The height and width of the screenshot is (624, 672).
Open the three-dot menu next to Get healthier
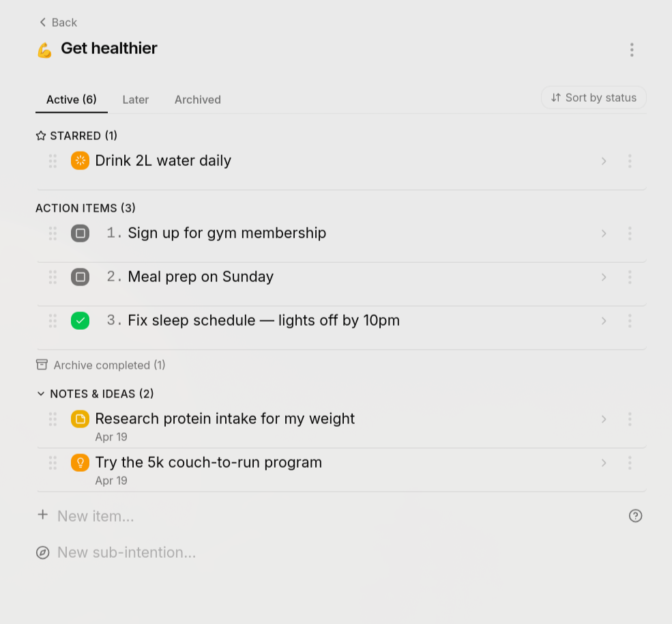(632, 50)
